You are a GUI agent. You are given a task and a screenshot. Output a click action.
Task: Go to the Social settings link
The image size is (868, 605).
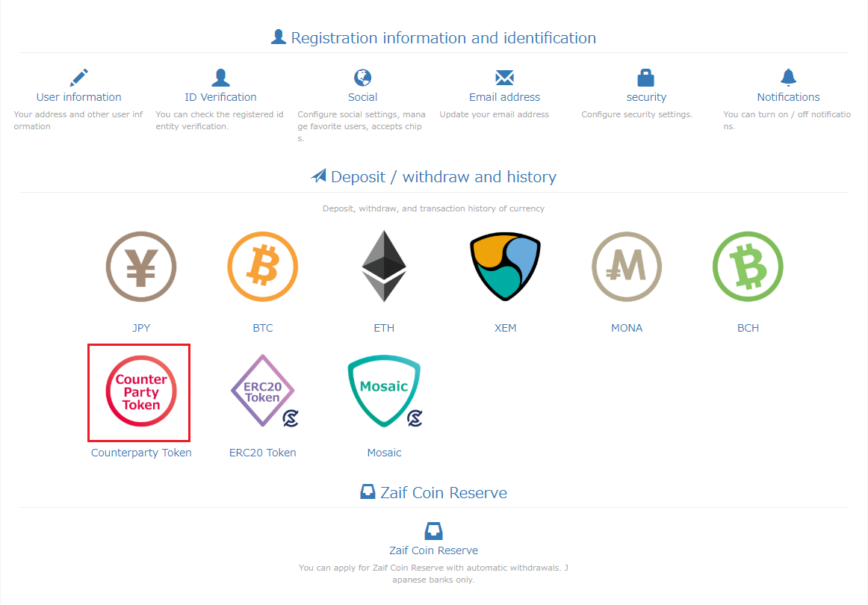pyautogui.click(x=362, y=97)
